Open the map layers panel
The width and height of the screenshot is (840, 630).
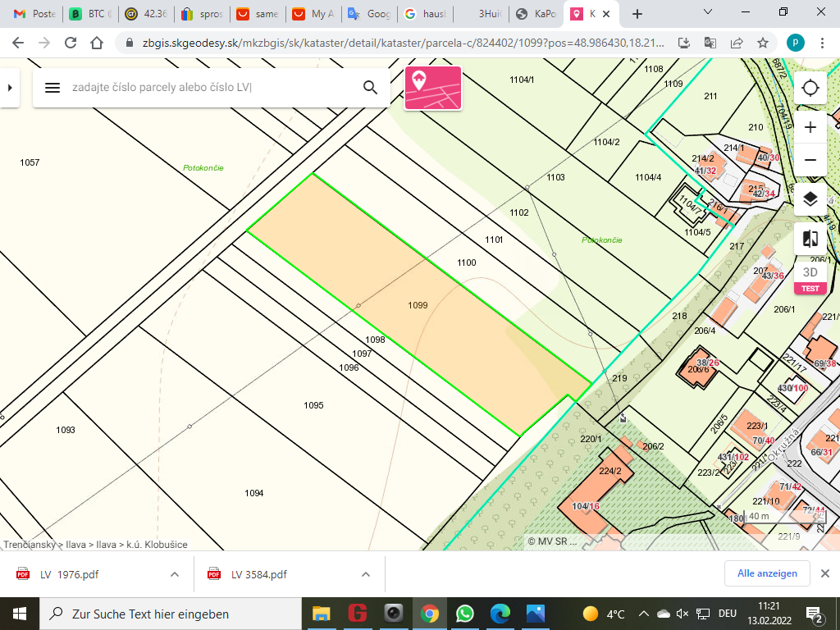[x=810, y=199]
